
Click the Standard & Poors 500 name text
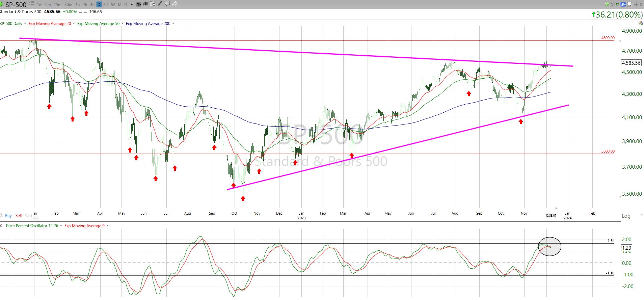point(21,12)
